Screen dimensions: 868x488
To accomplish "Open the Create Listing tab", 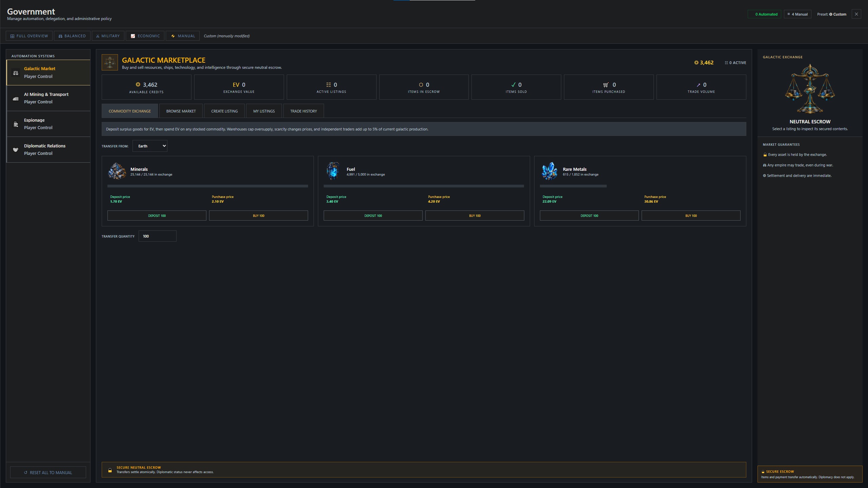I will pos(224,111).
